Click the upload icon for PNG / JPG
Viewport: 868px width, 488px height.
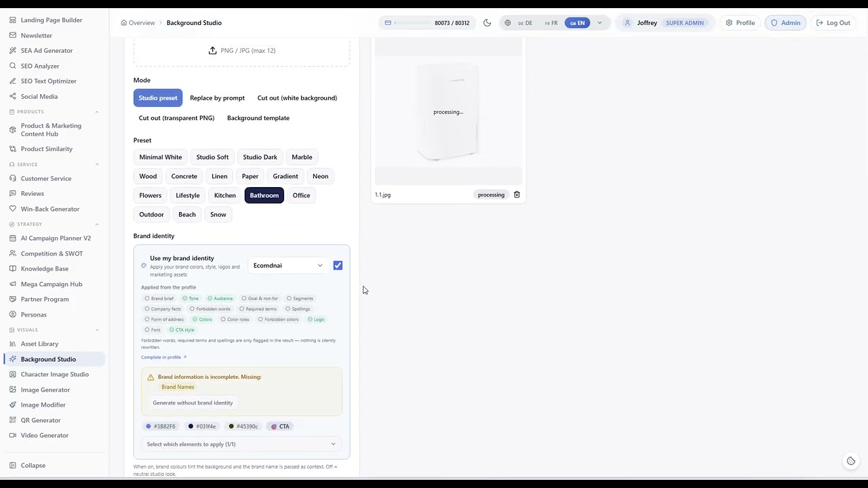[x=212, y=50]
